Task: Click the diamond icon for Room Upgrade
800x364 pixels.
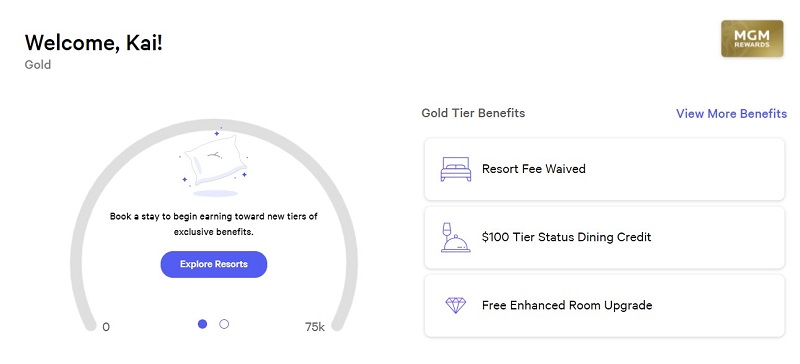Action: [456, 305]
